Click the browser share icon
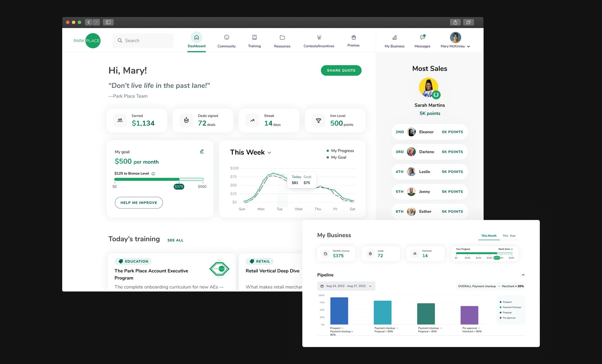The height and width of the screenshot is (364, 602). point(455,22)
